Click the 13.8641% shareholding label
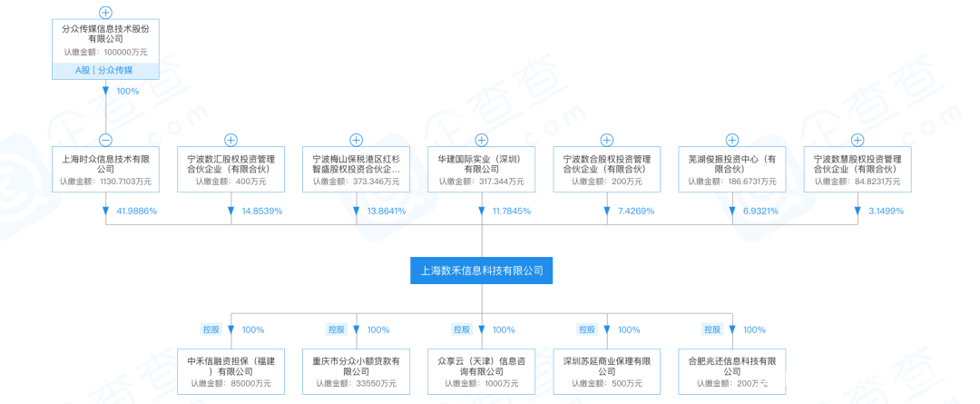Screen dimensions: 980x404 click(386, 211)
